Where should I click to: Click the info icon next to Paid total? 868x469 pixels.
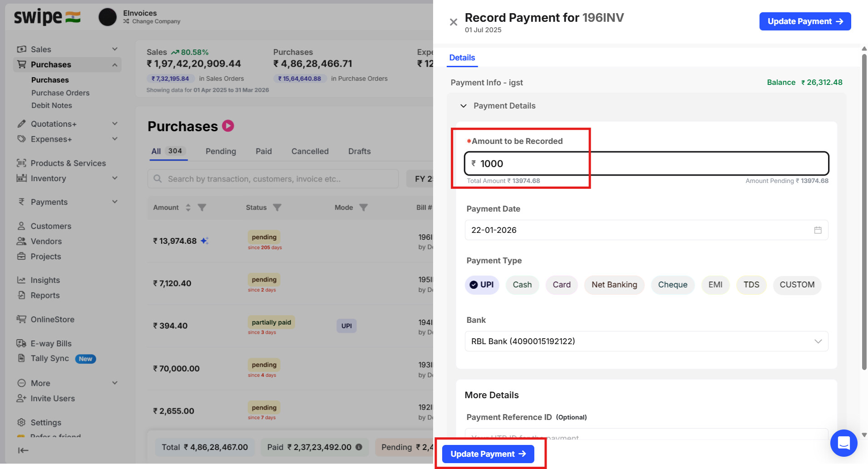click(359, 447)
